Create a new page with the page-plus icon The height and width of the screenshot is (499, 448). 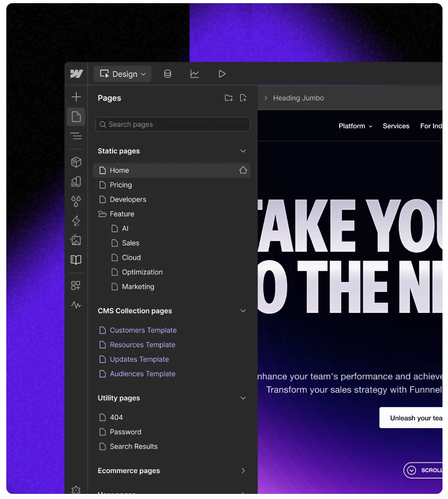[x=243, y=98]
